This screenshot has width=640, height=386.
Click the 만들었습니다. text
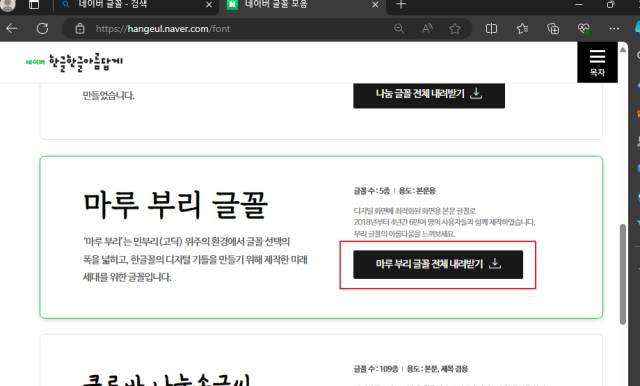tap(109, 95)
